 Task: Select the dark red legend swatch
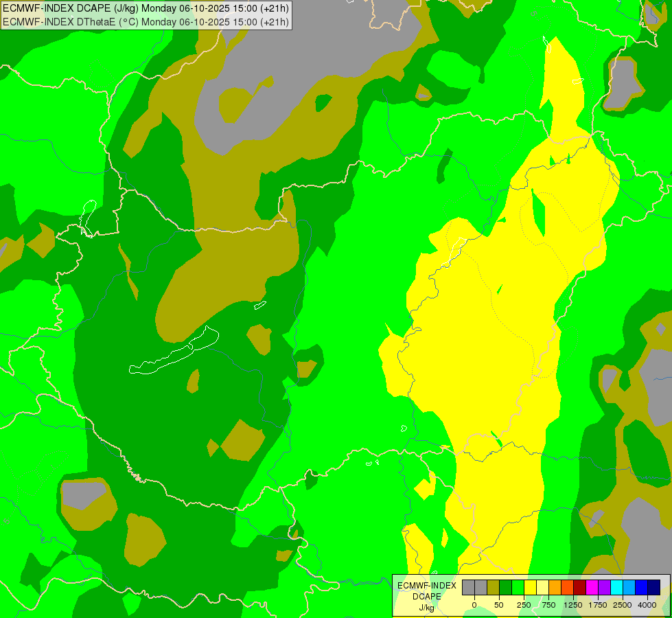coord(580,587)
